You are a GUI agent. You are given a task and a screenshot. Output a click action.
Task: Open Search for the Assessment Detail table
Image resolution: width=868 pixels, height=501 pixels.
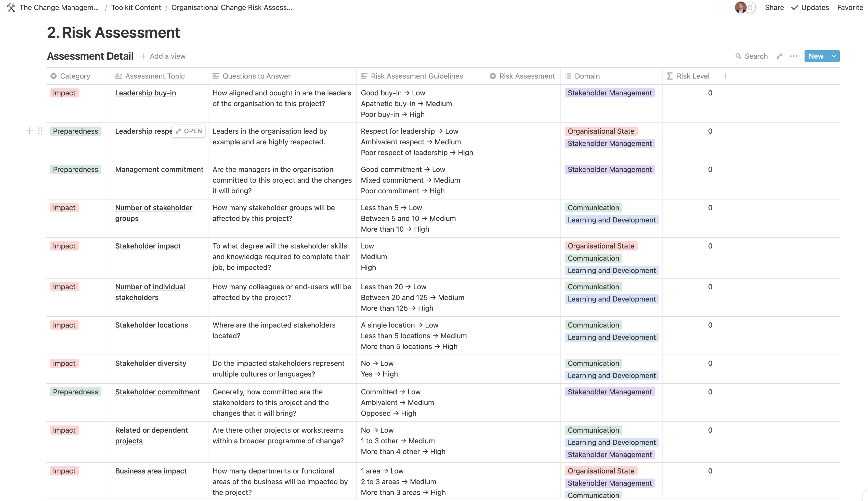click(x=752, y=56)
